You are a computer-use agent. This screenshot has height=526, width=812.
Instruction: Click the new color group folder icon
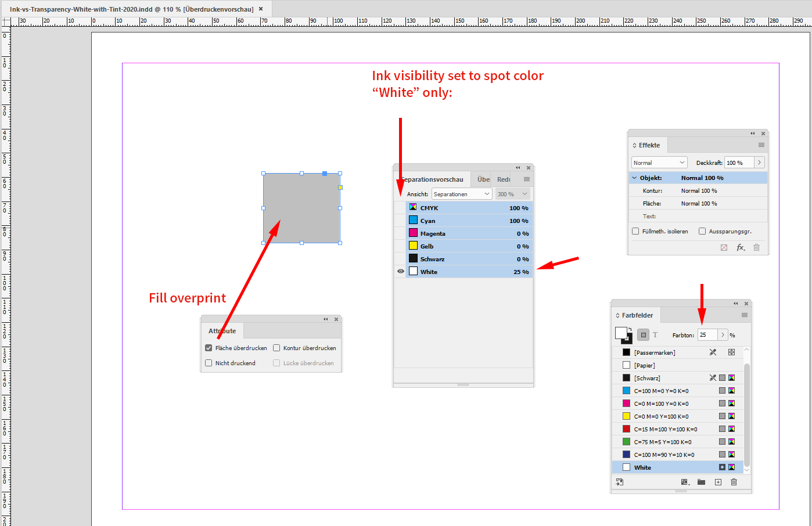click(x=701, y=482)
